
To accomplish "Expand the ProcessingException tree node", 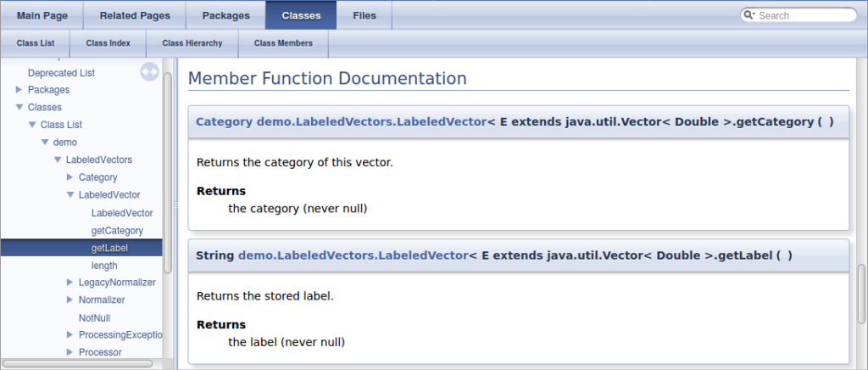I will (70, 334).
